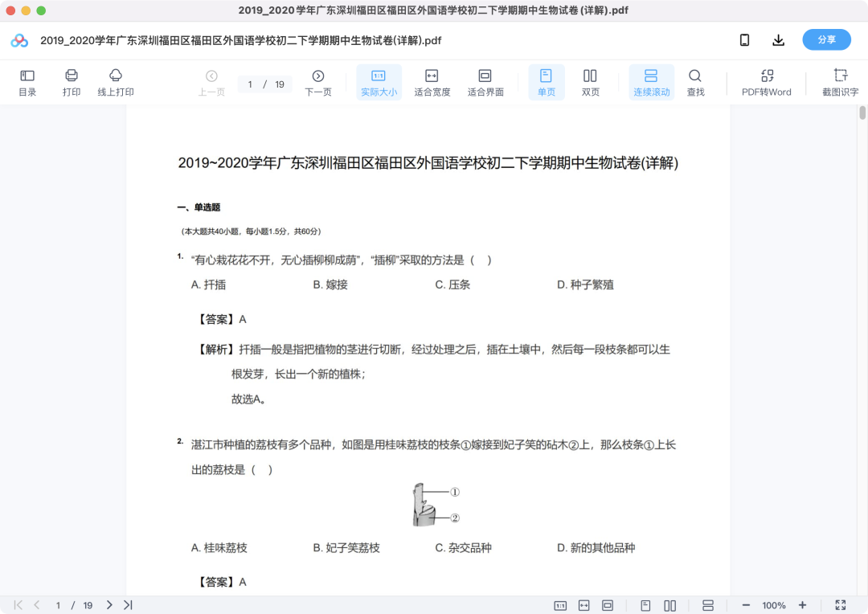
Task: Click single page icon in bottom bar
Action: click(x=645, y=606)
